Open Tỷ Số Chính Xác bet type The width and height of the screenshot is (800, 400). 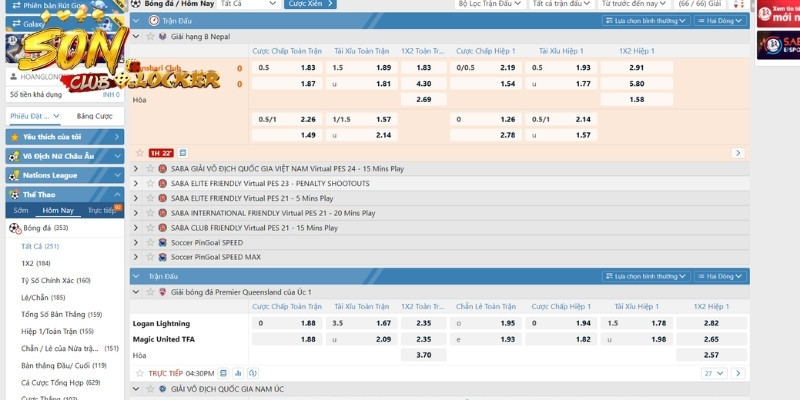tap(55, 280)
